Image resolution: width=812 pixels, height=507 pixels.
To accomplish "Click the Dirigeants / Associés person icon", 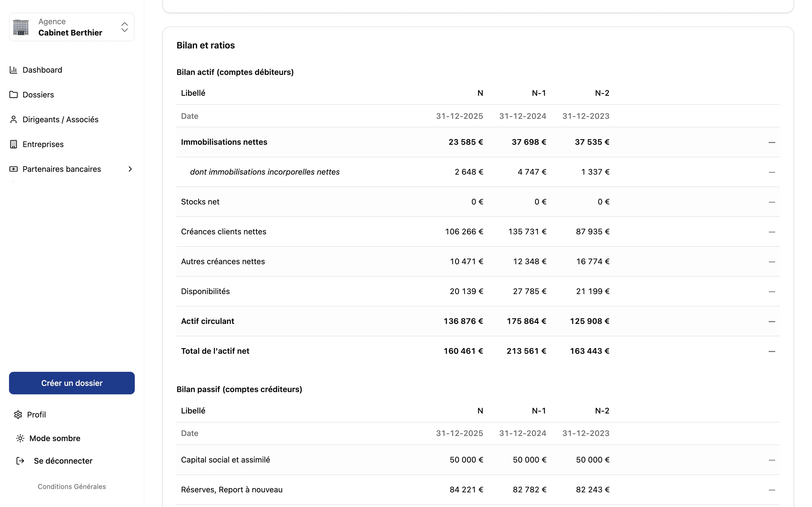I will (14, 119).
